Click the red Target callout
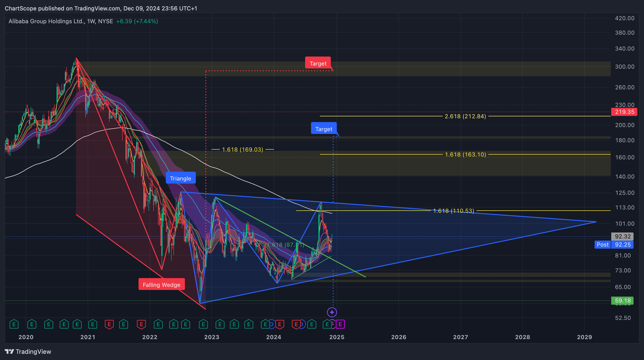 point(318,63)
